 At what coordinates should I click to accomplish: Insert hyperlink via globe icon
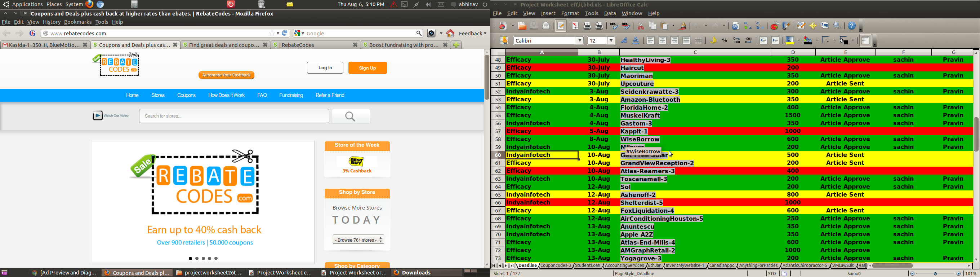click(736, 26)
